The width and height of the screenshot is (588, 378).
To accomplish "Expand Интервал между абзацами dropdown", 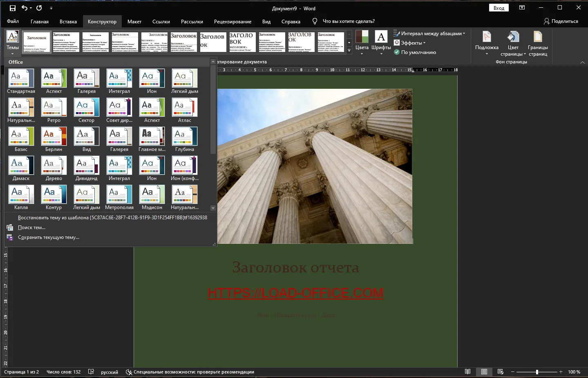I will (429, 34).
